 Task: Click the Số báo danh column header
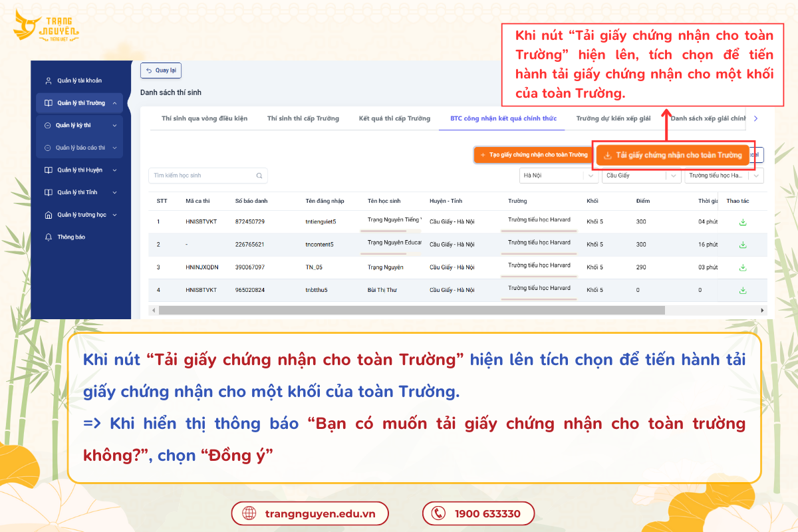[x=251, y=201]
